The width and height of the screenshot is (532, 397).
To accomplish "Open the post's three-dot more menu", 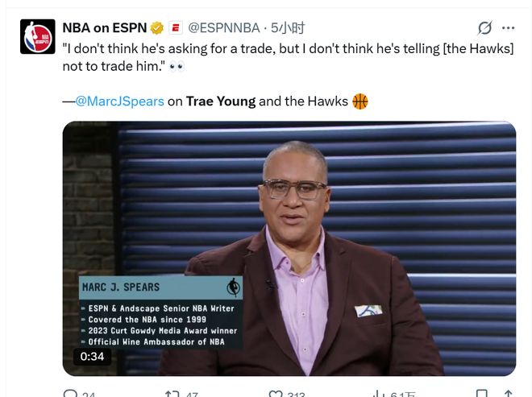I will pos(507,28).
